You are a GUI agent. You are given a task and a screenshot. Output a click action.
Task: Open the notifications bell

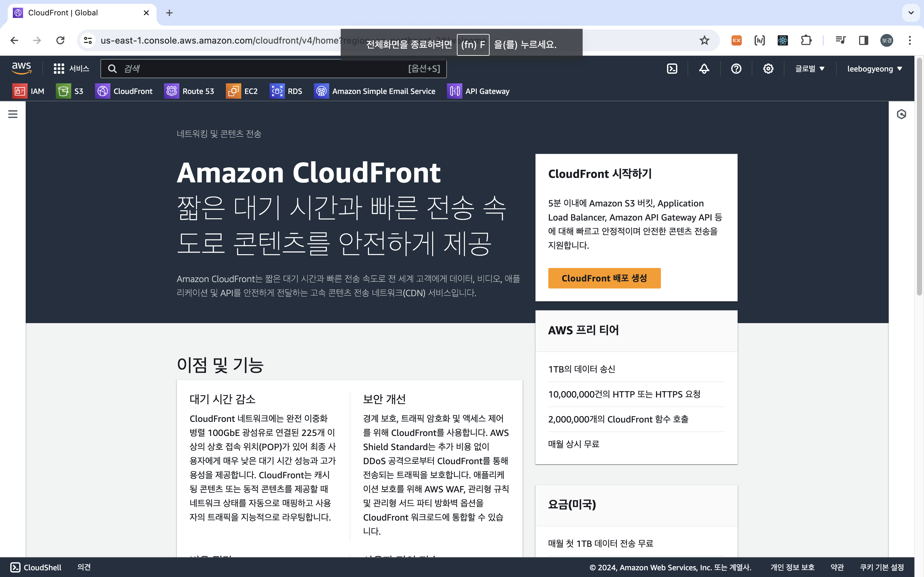(704, 69)
